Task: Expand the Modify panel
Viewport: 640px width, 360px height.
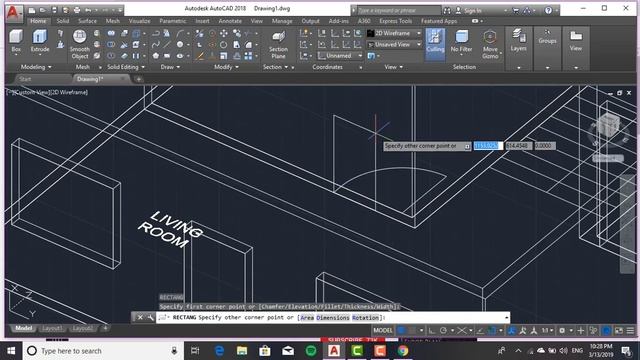Action: tap(226, 67)
